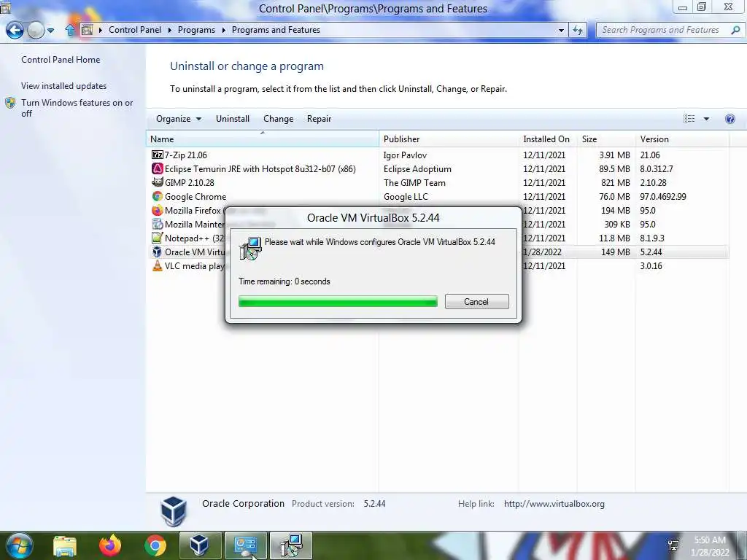Open the More view options dropdown arrow

click(x=706, y=119)
